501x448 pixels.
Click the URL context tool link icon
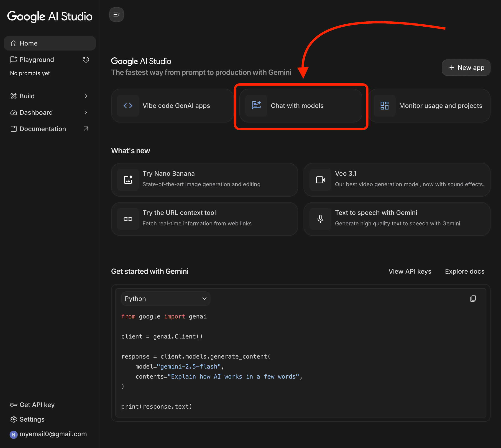(128, 219)
